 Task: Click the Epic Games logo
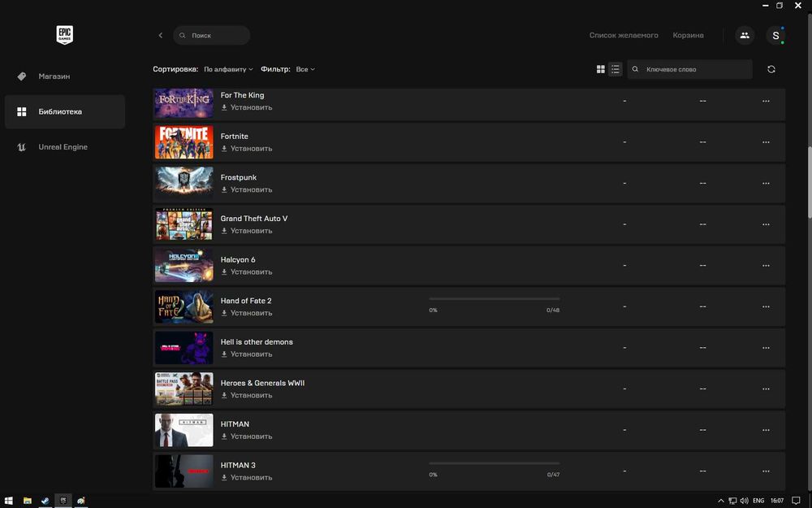[x=65, y=35]
